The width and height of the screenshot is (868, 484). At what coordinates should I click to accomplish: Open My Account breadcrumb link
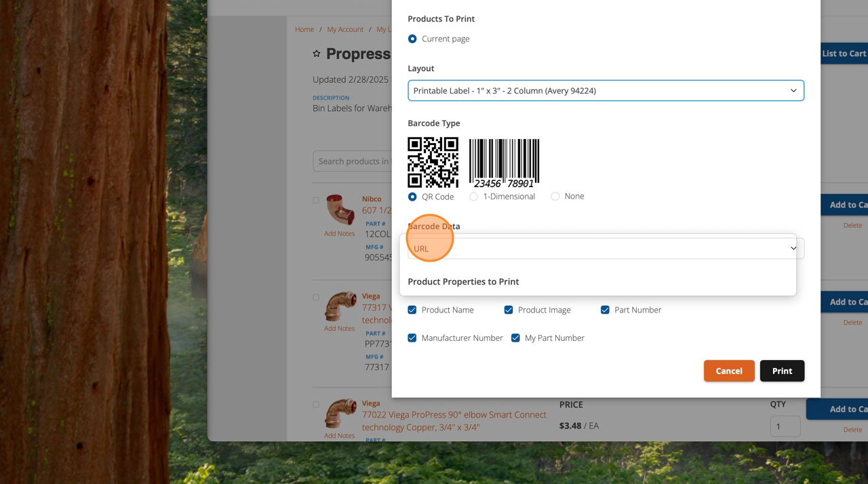click(345, 29)
